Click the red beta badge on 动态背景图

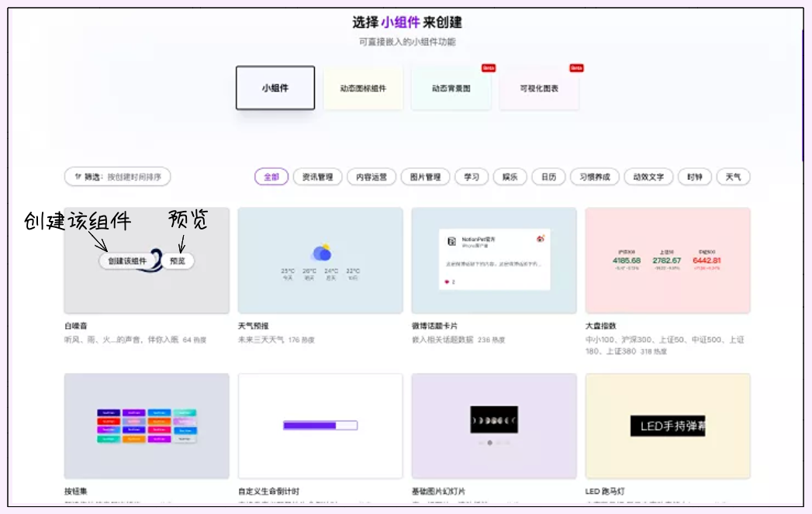coord(489,67)
